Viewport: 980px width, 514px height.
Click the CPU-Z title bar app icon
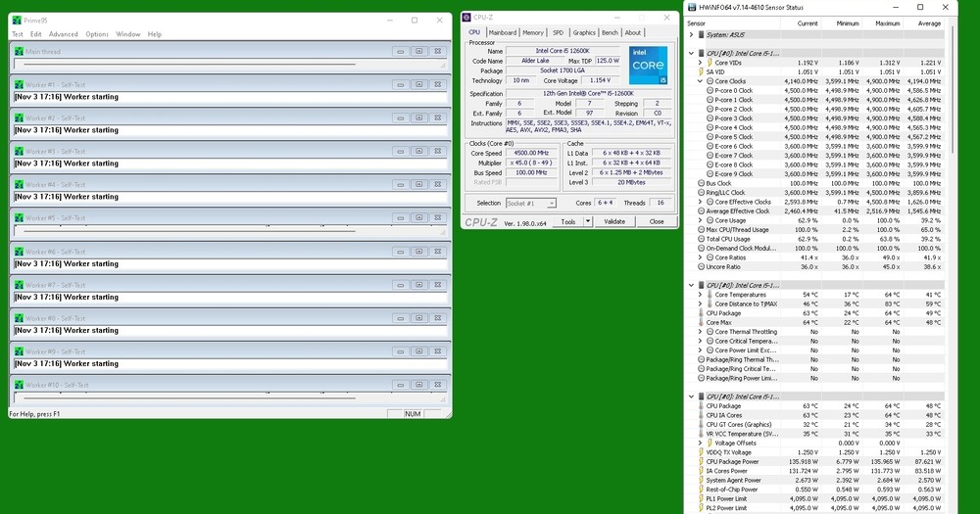coord(469,17)
